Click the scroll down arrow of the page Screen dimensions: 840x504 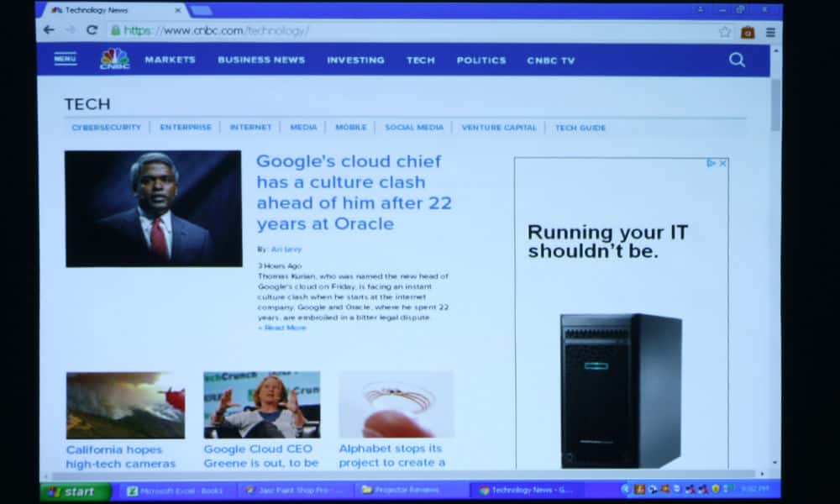click(x=775, y=462)
